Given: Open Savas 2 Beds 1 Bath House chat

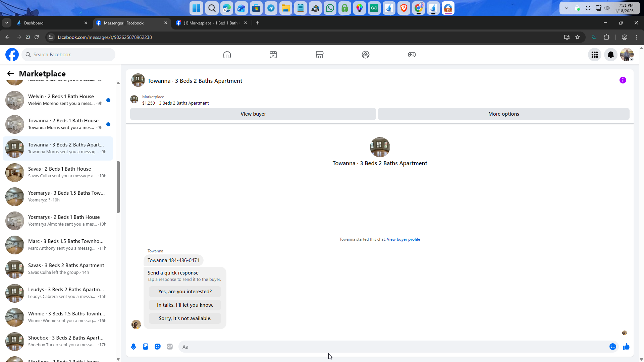Looking at the screenshot, I should [x=59, y=172].
